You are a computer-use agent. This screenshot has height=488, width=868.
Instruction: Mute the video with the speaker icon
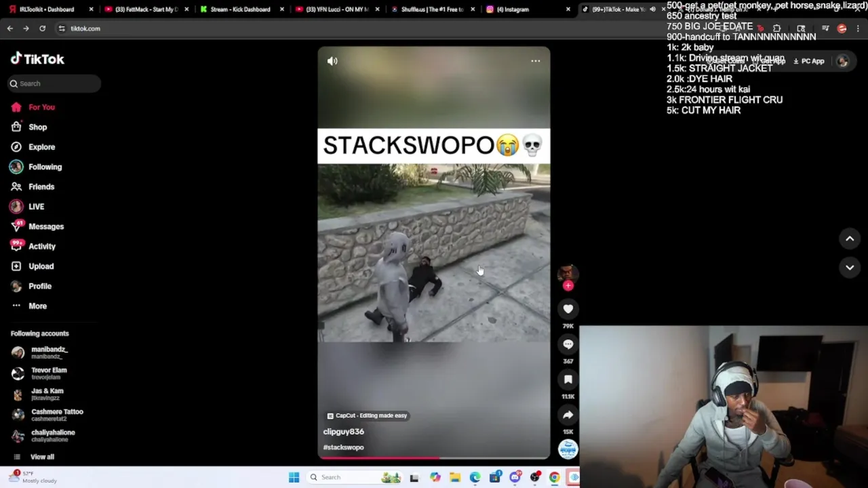tap(332, 61)
